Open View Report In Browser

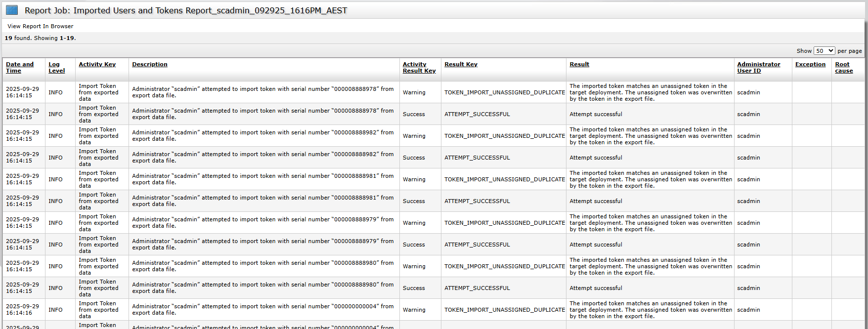tap(40, 26)
